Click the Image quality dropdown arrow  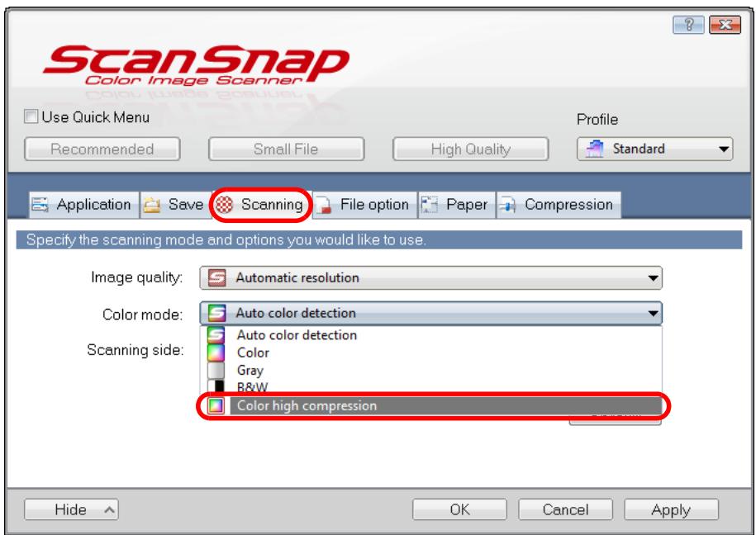coord(653,278)
